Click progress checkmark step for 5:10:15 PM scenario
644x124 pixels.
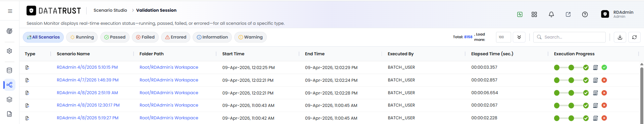click(x=586, y=67)
